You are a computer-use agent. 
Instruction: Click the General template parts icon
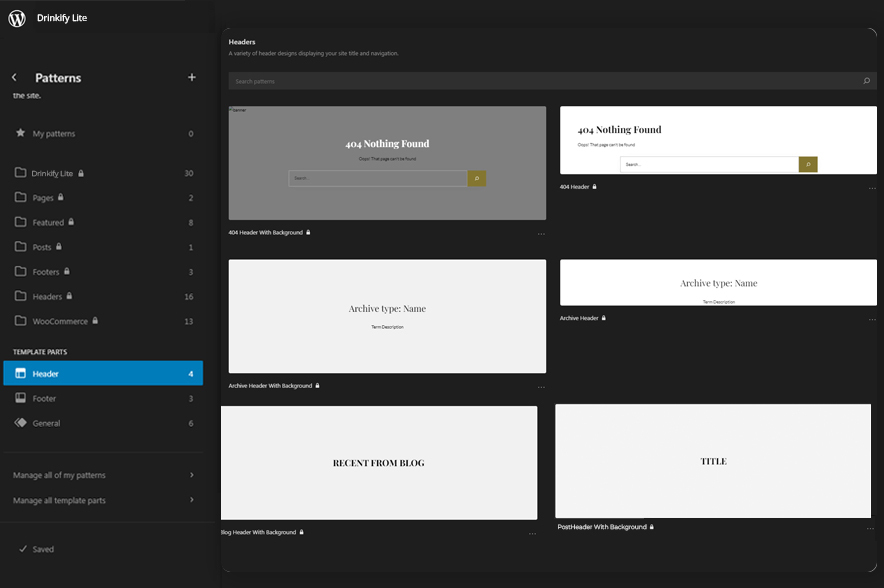click(x=22, y=422)
